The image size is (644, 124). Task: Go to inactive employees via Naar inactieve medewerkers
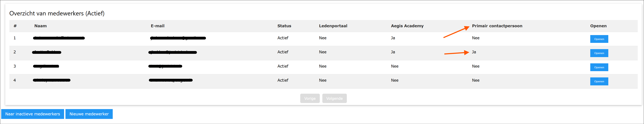(33, 114)
